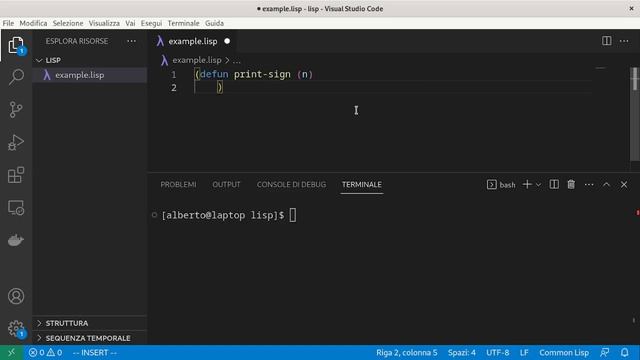Open the Visualizza menu
This screenshot has height=360, width=640.
(104, 23)
